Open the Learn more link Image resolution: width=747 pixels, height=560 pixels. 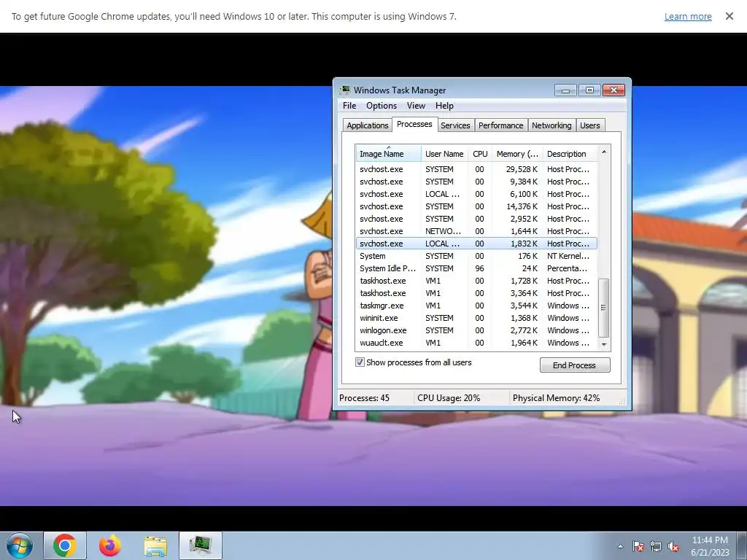688,16
